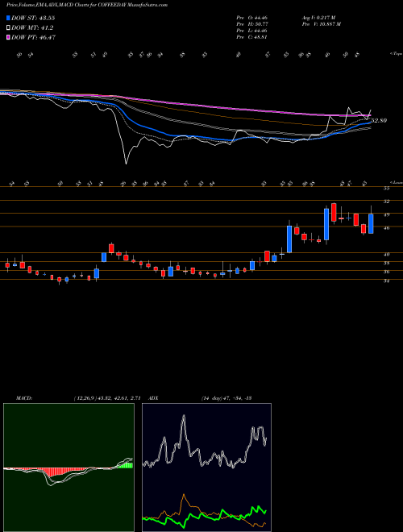Click the 'ADX' panel title
The image size is (403, 532).
pos(153,398)
